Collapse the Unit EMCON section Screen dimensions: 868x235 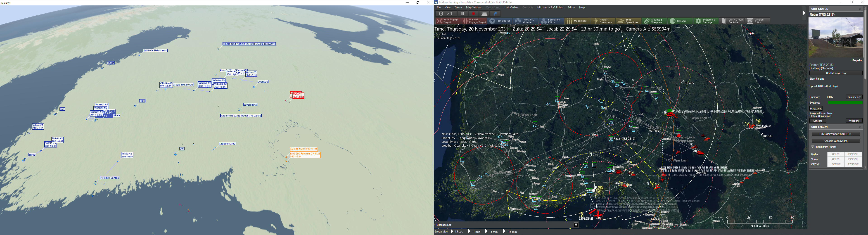pos(860,127)
